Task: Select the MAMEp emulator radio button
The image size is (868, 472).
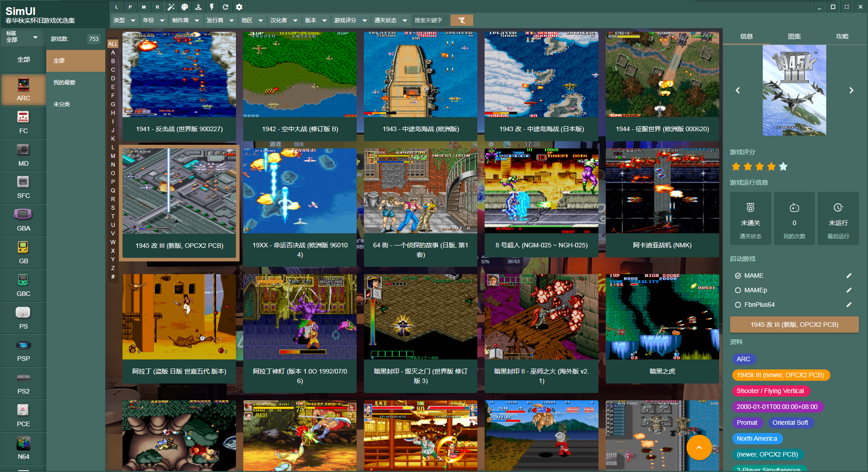Action: tap(738, 290)
